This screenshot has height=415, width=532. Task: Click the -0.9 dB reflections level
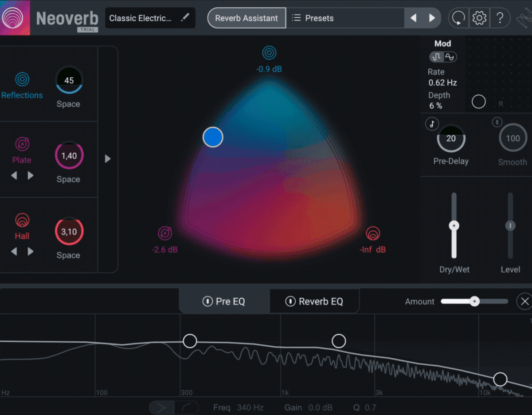[x=269, y=69]
